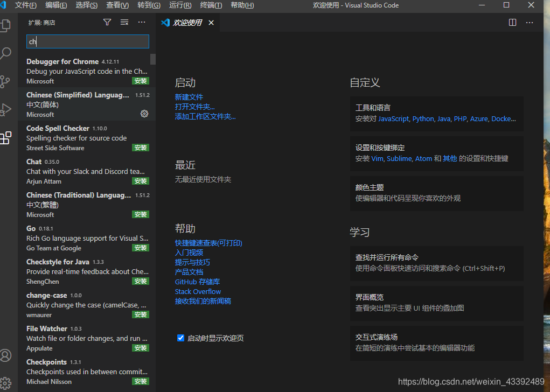The width and height of the screenshot is (550, 392).
Task: Click the Azure link under 工具和语言
Action: click(479, 119)
